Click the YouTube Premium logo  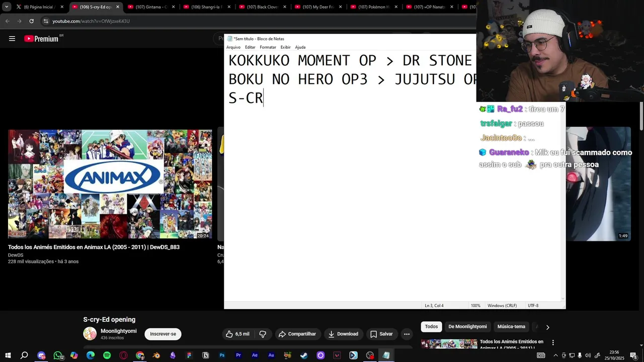pyautogui.click(x=41, y=39)
